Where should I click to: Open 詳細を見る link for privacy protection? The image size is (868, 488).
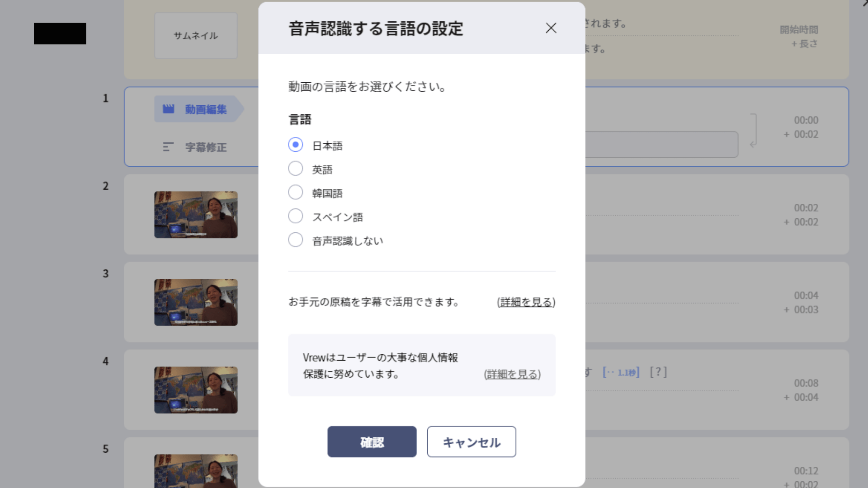[x=512, y=374]
